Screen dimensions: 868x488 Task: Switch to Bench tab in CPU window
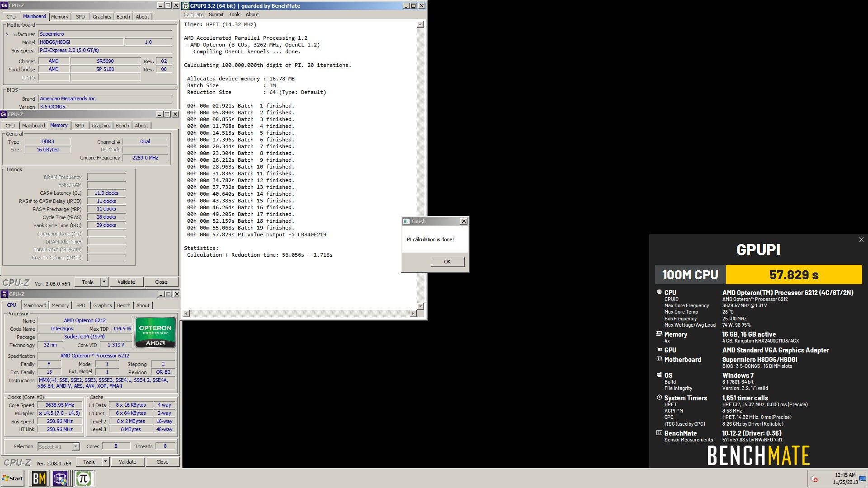pyautogui.click(x=123, y=305)
